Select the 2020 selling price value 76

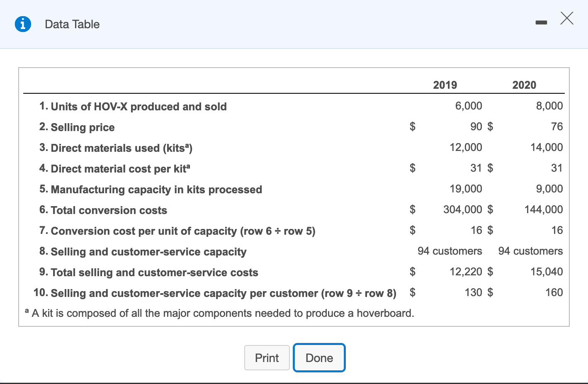coord(557,126)
